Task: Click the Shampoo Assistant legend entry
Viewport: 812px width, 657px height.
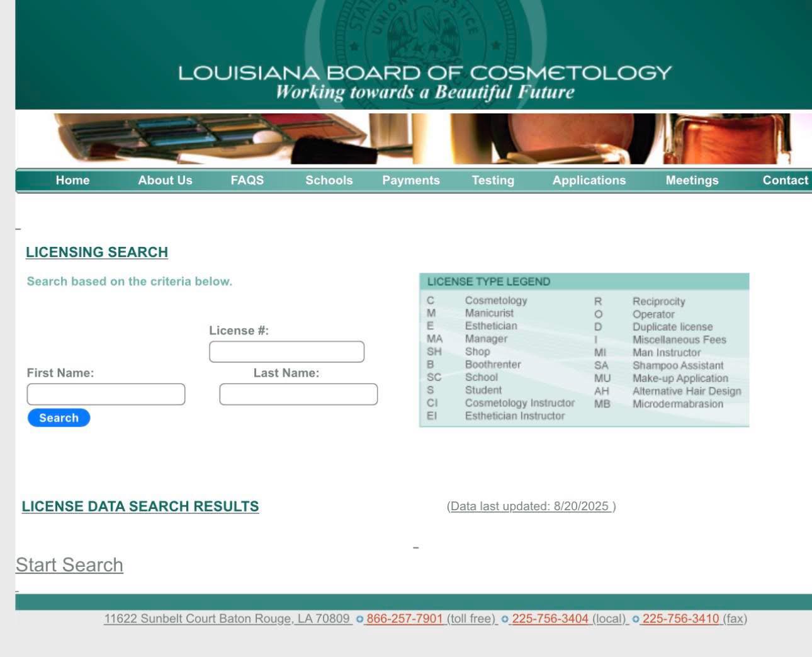Action: tap(678, 365)
